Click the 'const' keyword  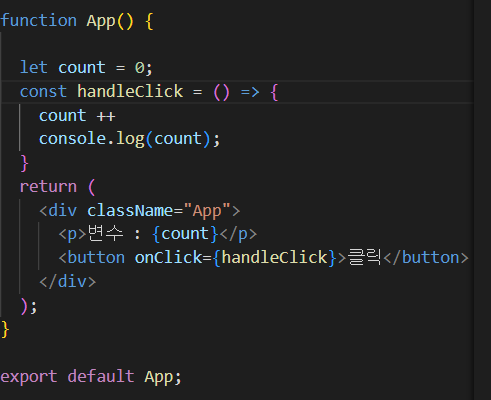(43, 92)
